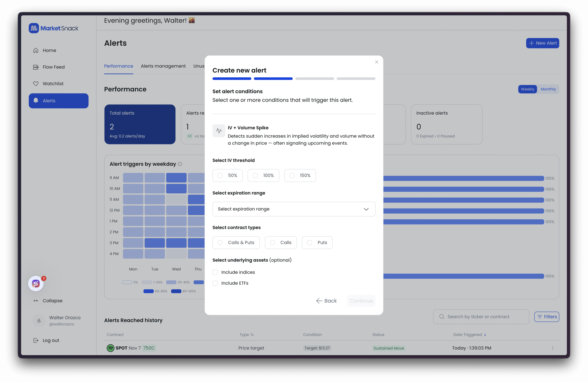Check the Include indices checkbox
Screen dimensions: 588x382
[x=215, y=272]
